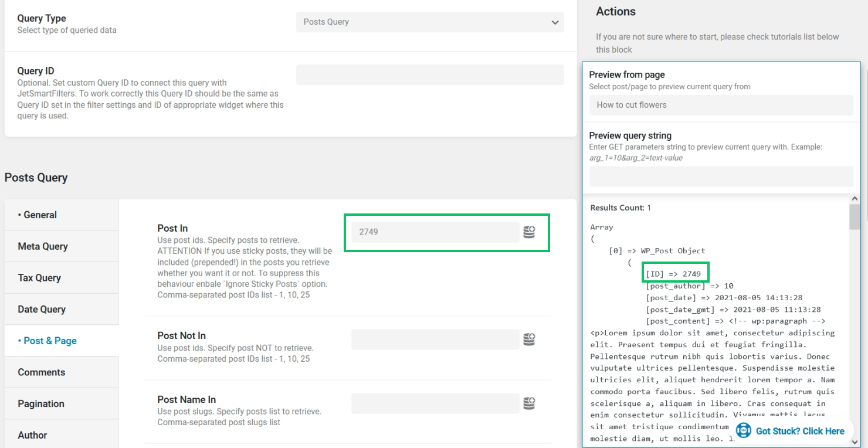
Task: Click the '[0] => WP_Post Object' line
Action: (x=657, y=250)
